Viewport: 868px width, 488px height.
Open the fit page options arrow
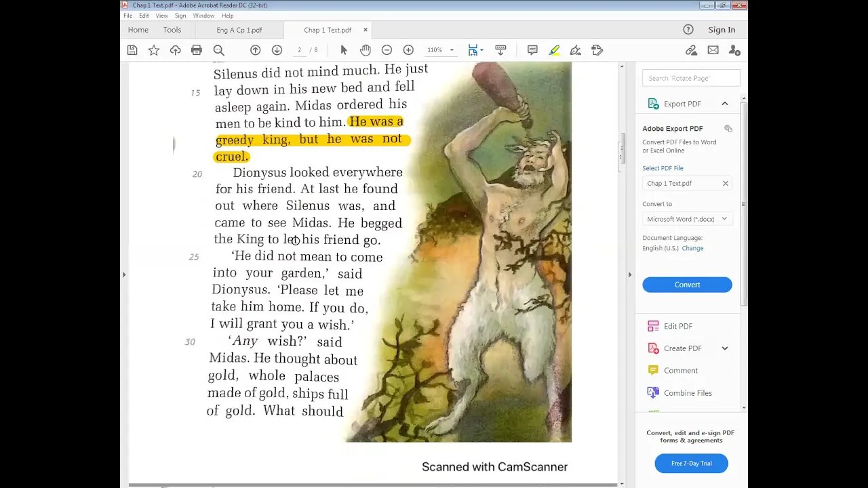tap(481, 50)
